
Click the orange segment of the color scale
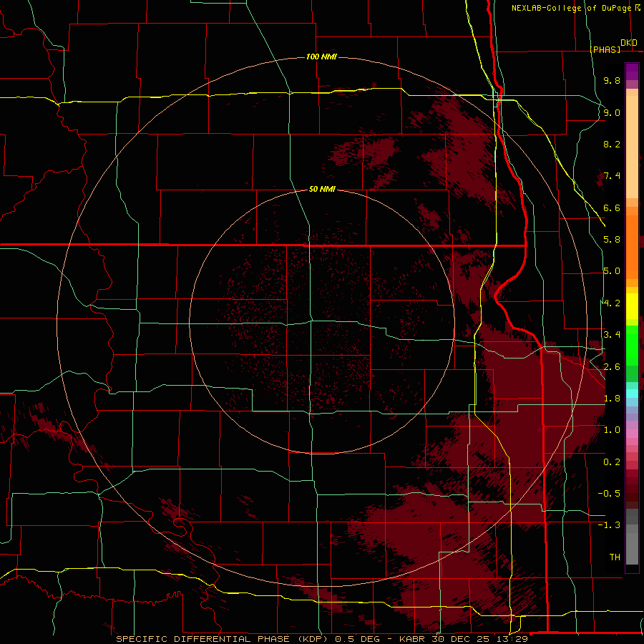(632, 246)
